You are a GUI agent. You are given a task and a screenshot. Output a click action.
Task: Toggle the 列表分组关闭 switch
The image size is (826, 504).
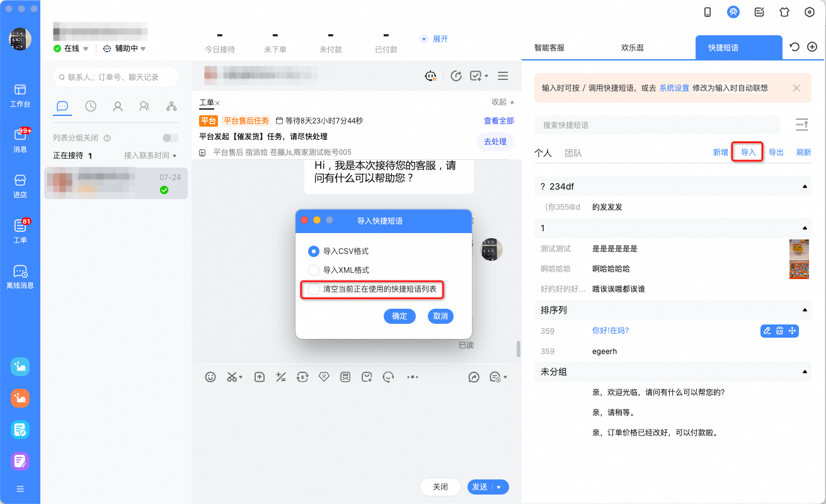170,138
